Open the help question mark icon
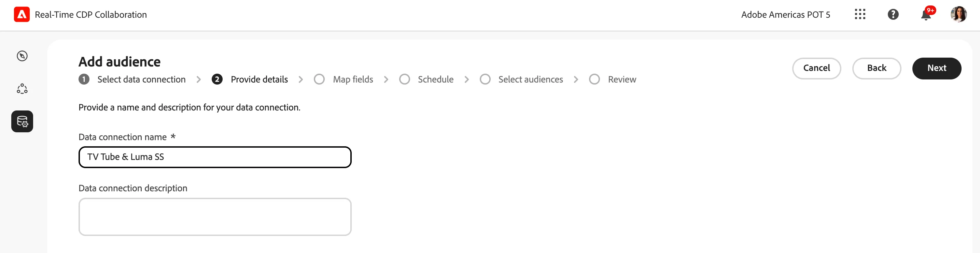 coord(893,14)
